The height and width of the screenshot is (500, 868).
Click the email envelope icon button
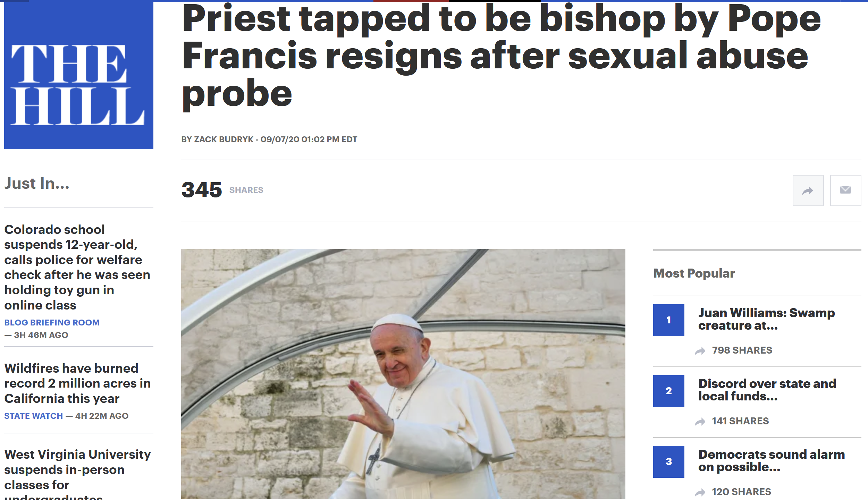(845, 190)
